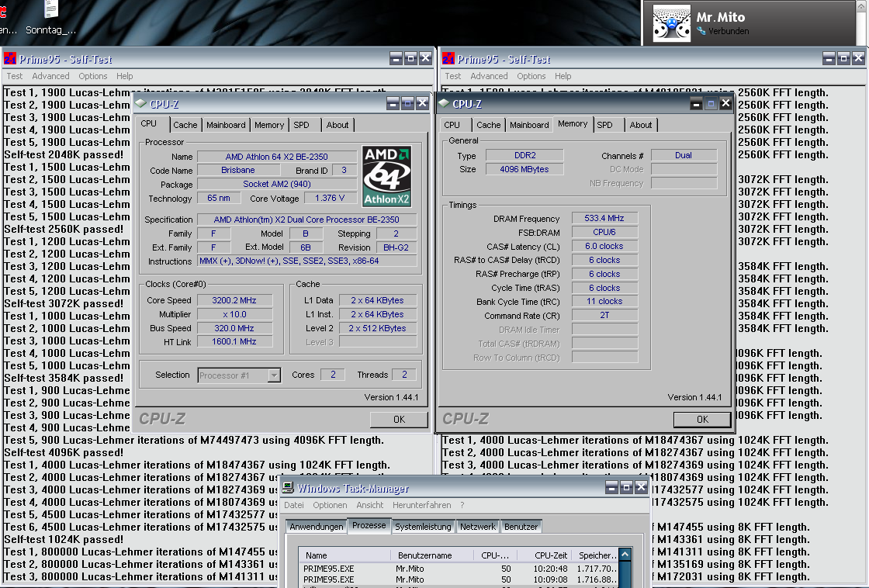Switch to Cache tab in left CPU-Z
The image size is (869, 588).
point(185,125)
